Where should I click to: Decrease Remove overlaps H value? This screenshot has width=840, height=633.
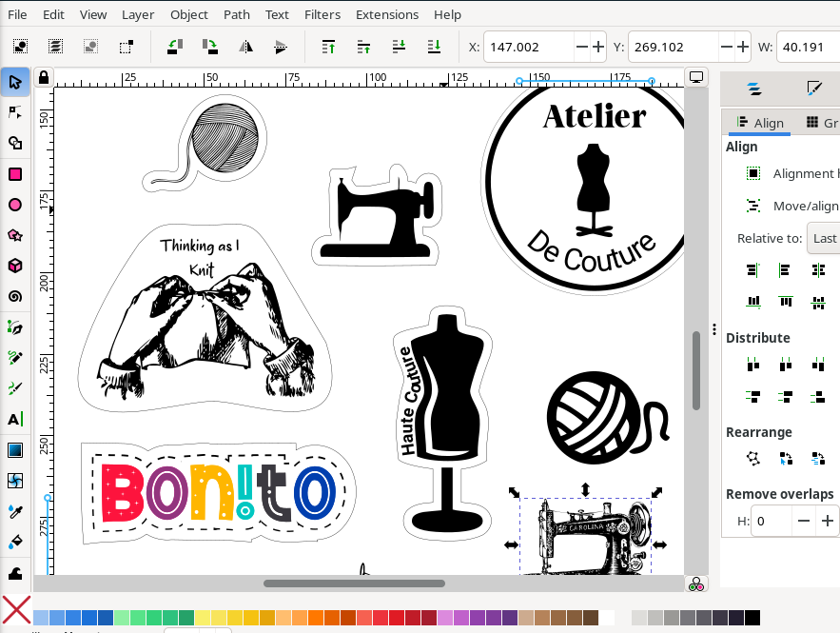804,521
